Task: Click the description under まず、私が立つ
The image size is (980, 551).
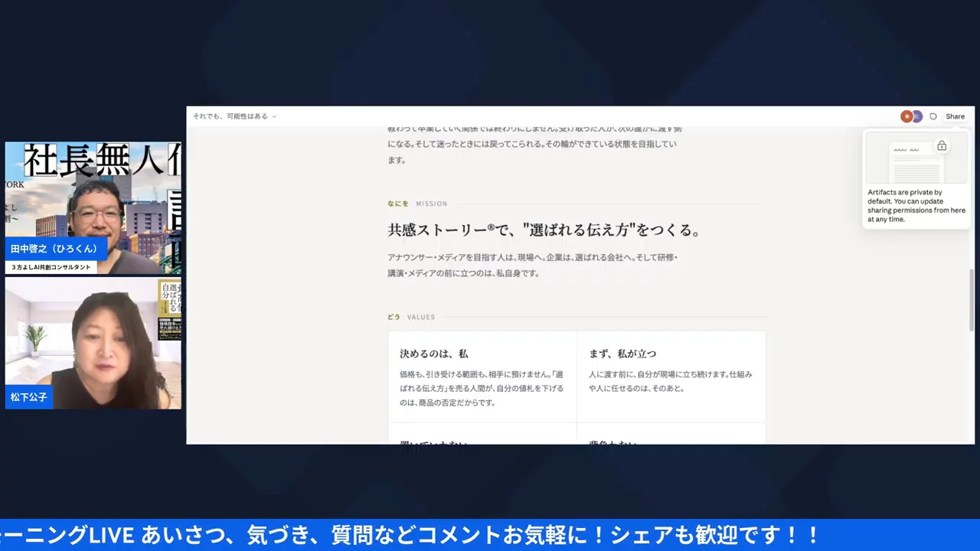Action: (x=671, y=381)
